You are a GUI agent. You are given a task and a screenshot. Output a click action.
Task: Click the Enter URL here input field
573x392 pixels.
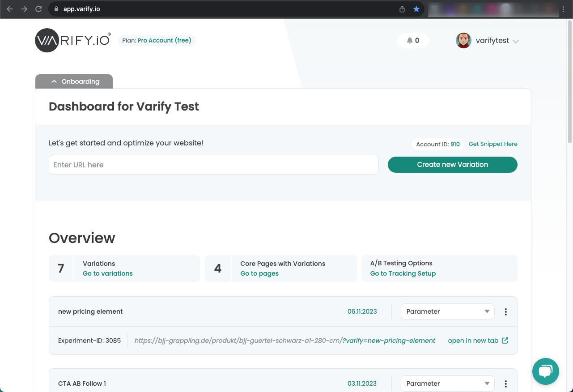(x=214, y=165)
